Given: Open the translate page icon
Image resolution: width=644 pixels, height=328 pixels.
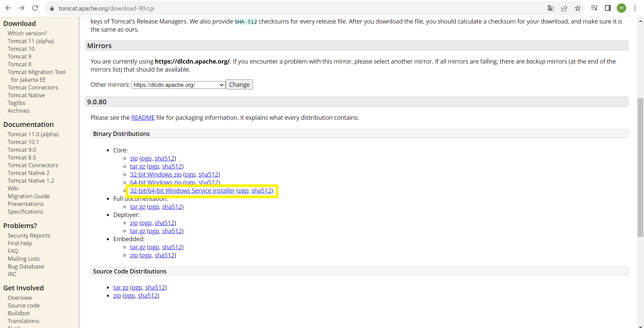Looking at the screenshot, I should [x=551, y=8].
